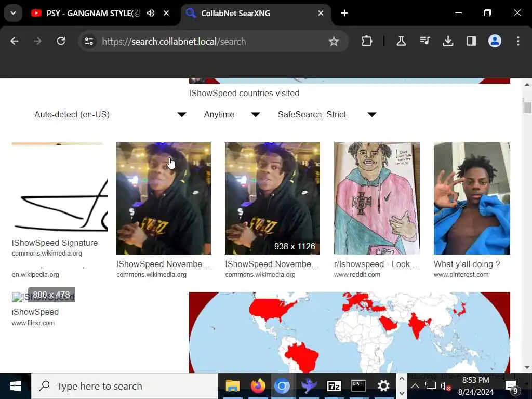The image size is (532, 399).
Task: Click the Type here to search box
Action: (125, 386)
